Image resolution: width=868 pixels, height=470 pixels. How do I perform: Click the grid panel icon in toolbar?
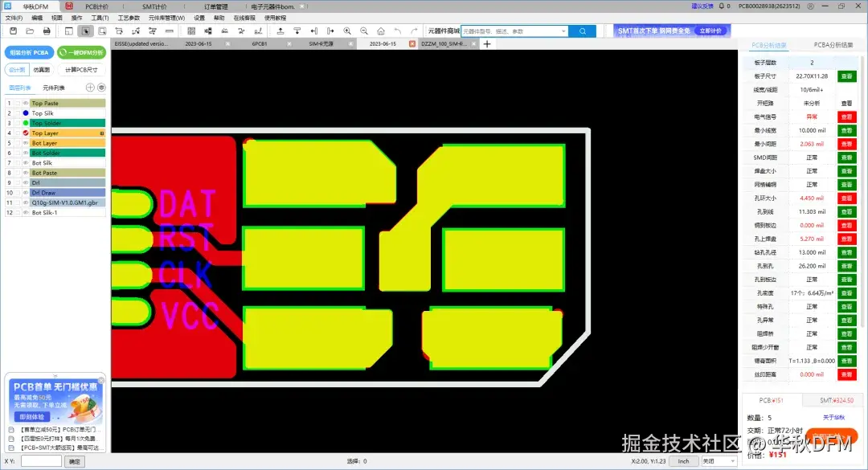point(191,31)
